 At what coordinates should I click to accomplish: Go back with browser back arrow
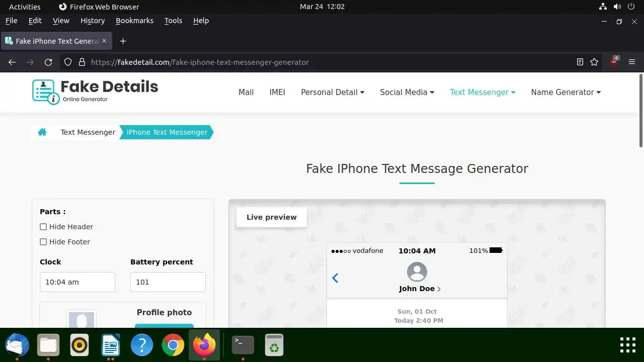pos(12,62)
